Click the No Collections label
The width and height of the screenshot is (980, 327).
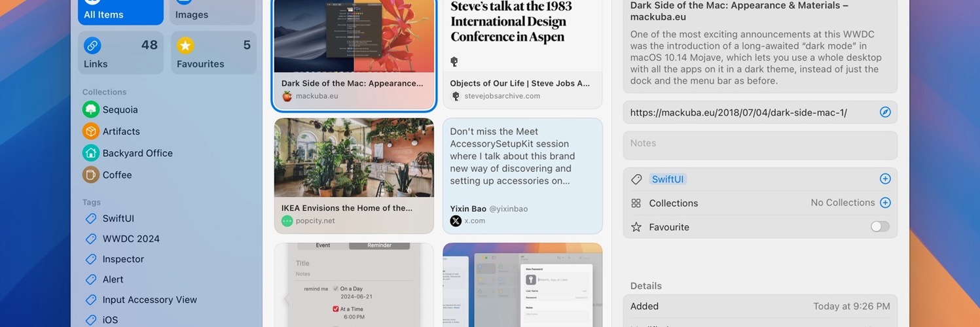coord(843,203)
